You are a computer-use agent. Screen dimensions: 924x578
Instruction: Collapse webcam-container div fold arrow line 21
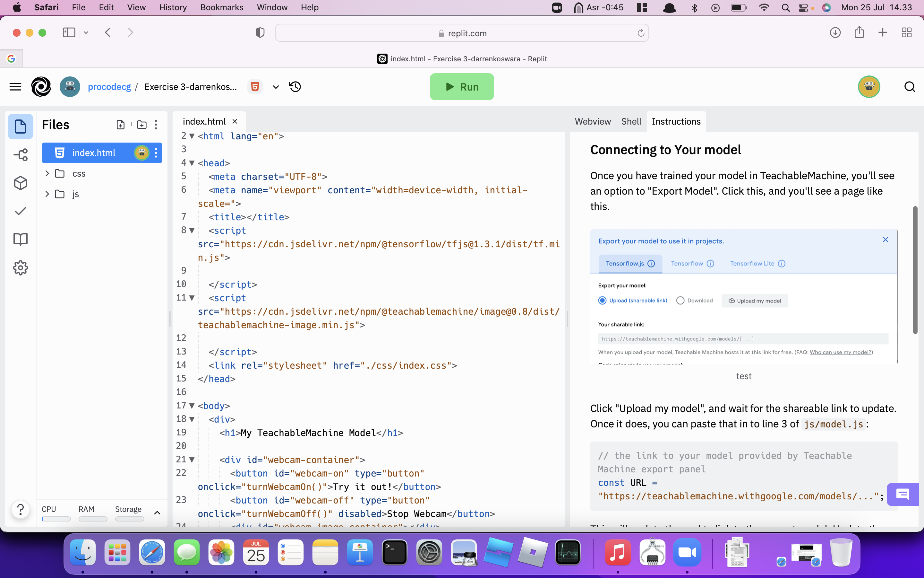click(192, 460)
